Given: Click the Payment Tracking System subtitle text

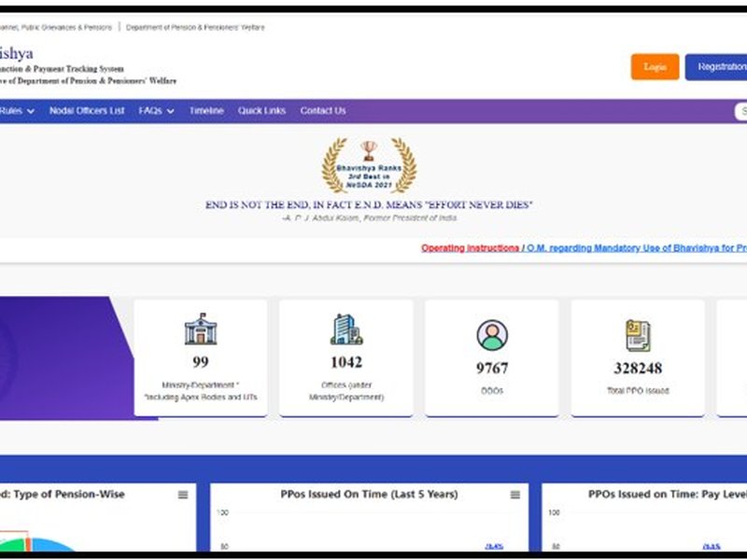Looking at the screenshot, I should [62, 69].
